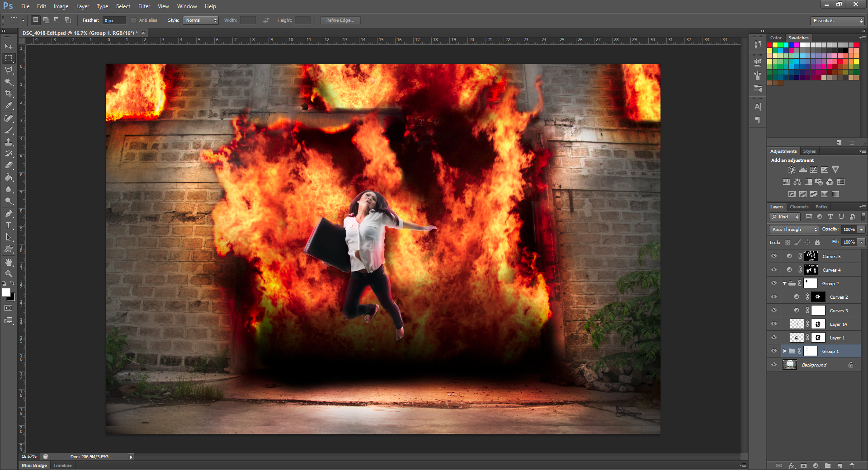Select the Hand tool
Image resolution: width=868 pixels, height=470 pixels.
[9, 262]
